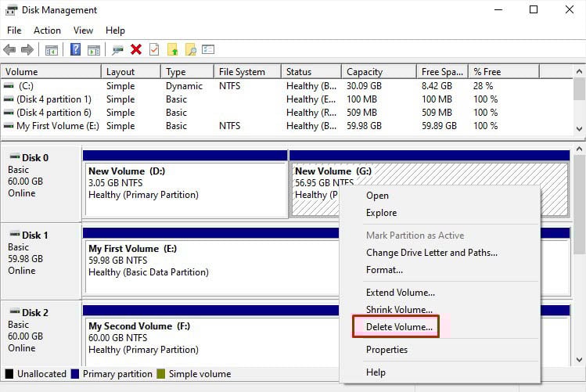Screen dimensions: 586x392
Task: Click the folder with magnifier toolbar icon
Action: point(190,49)
